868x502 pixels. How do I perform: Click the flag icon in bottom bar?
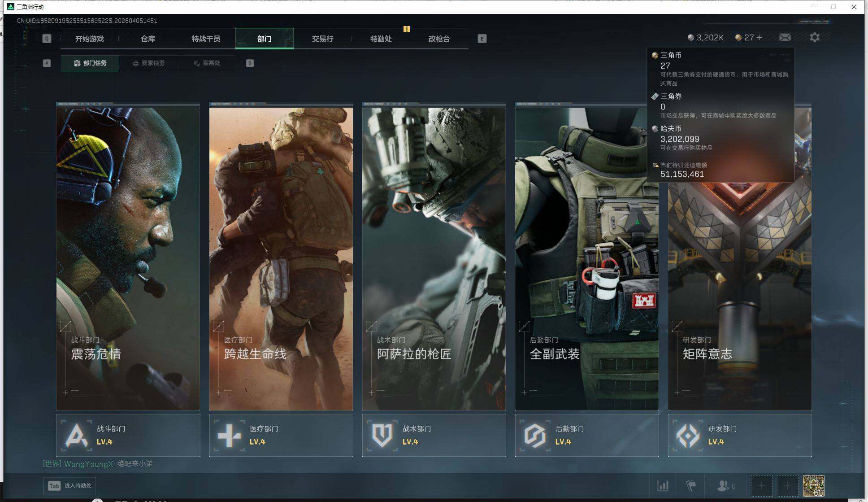pyautogui.click(x=691, y=486)
